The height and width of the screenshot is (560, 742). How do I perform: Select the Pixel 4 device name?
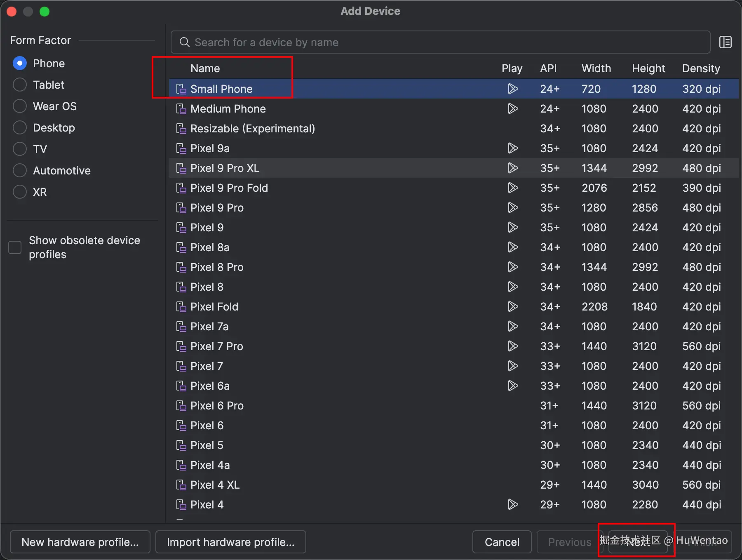(207, 505)
